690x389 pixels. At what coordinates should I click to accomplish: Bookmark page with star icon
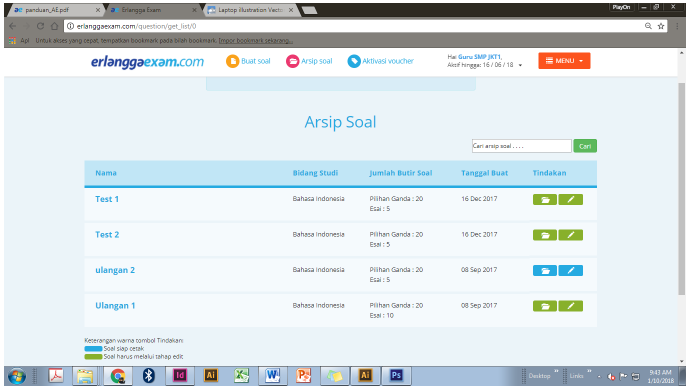(x=661, y=26)
